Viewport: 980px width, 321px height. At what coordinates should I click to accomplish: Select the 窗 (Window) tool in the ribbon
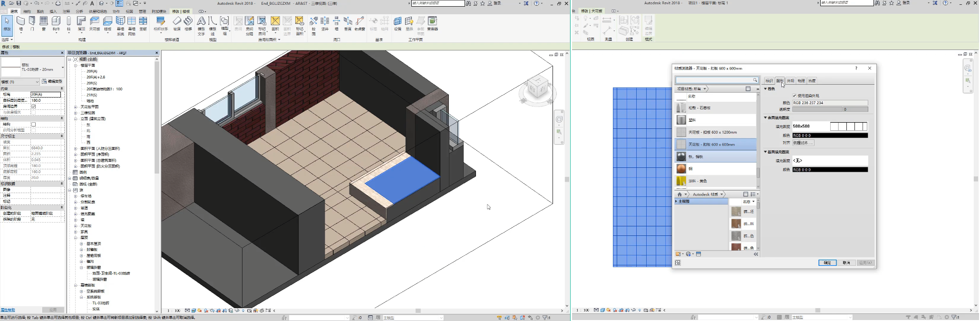pos(44,24)
